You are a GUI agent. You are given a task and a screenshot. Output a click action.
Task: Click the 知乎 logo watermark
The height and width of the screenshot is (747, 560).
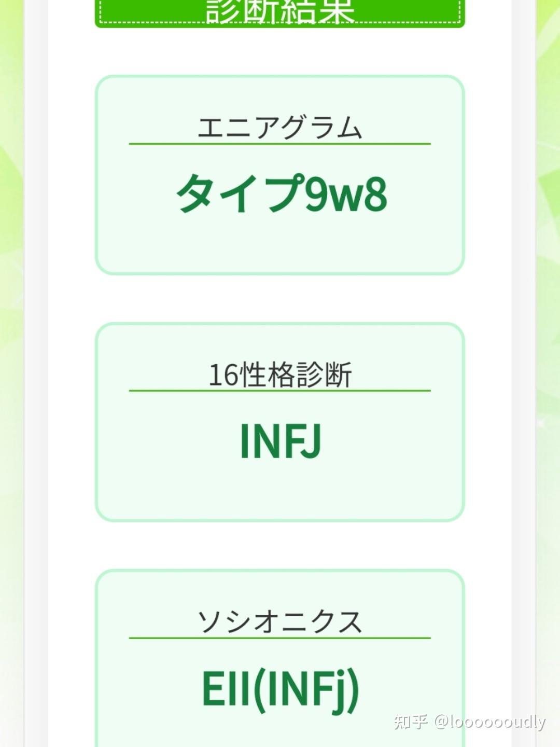pyautogui.click(x=410, y=722)
